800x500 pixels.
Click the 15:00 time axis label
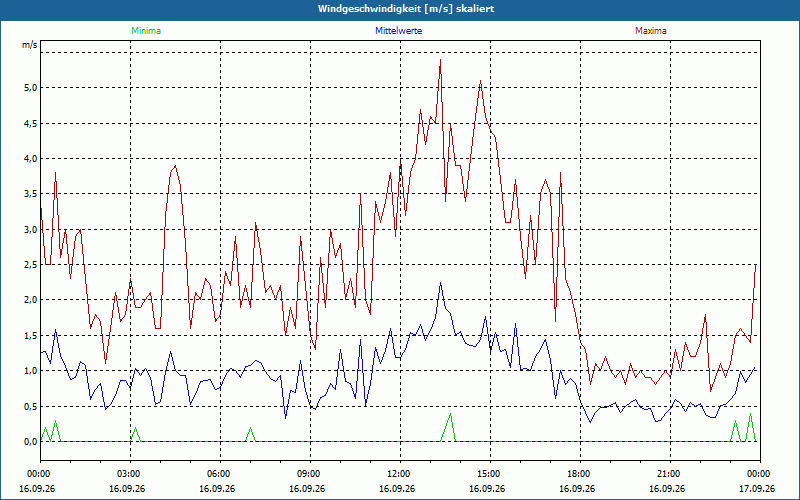coord(490,474)
